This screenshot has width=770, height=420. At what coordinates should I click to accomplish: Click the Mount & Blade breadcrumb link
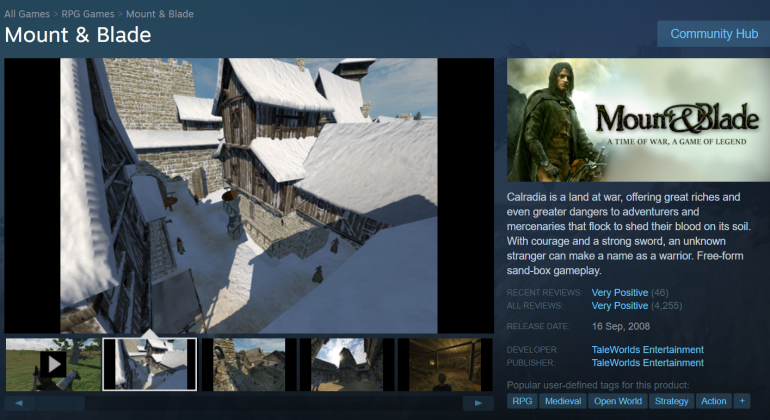coord(160,14)
